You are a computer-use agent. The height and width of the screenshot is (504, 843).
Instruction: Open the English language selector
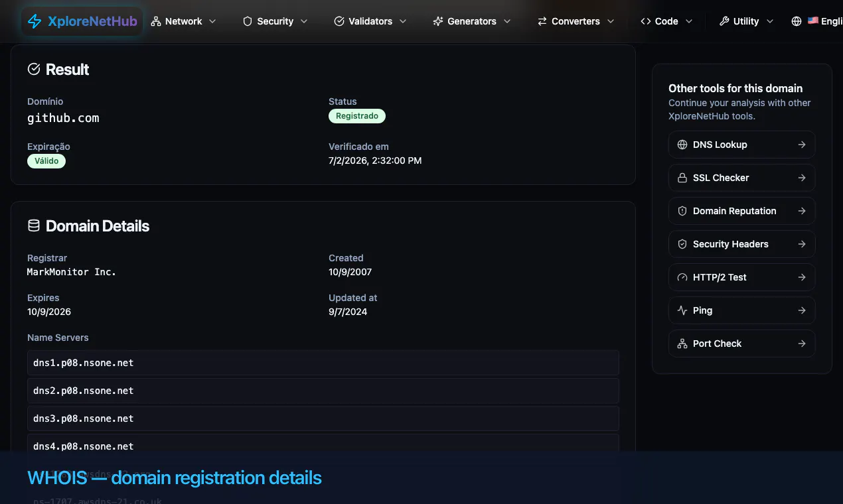(x=816, y=21)
